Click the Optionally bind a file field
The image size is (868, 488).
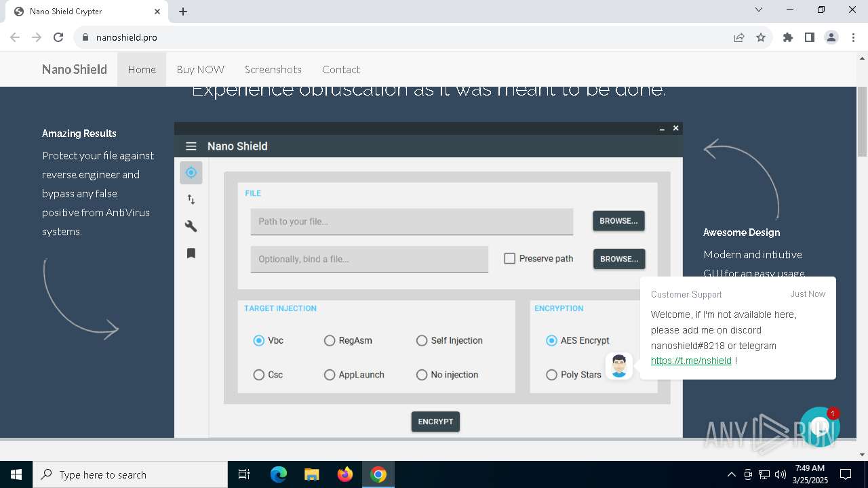click(370, 260)
